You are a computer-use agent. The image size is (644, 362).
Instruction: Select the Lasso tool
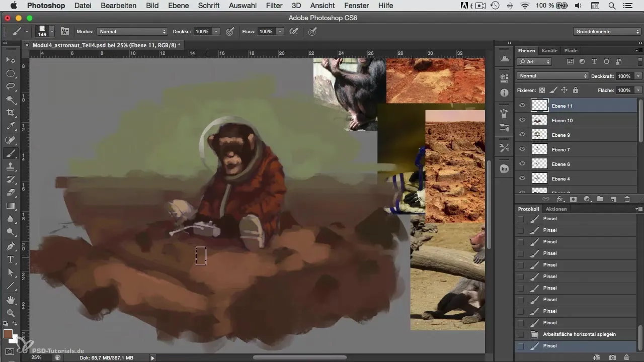[x=11, y=86]
